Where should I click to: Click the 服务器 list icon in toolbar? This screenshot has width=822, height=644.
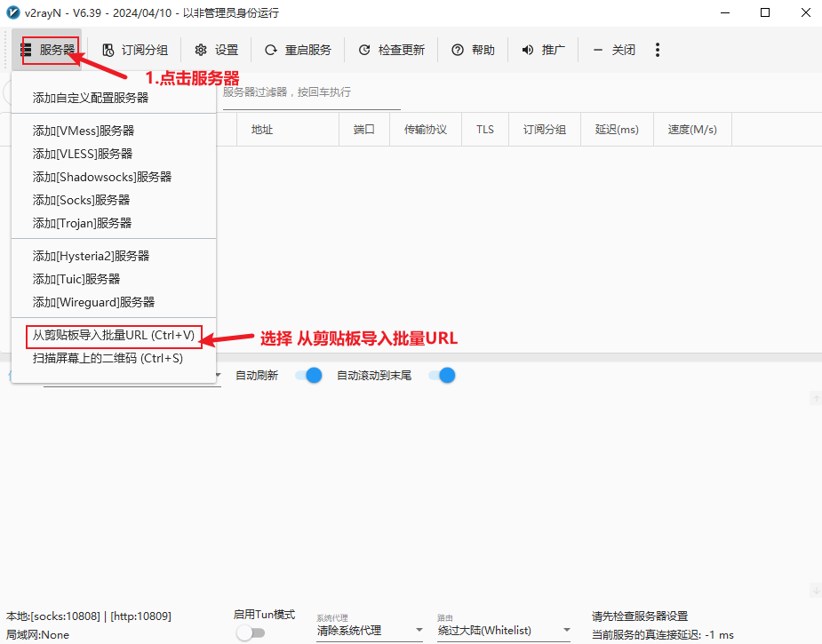pyautogui.click(x=26, y=50)
